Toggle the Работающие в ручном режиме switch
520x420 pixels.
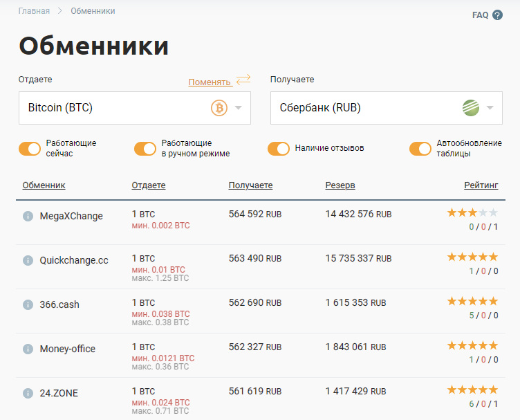pyautogui.click(x=145, y=149)
